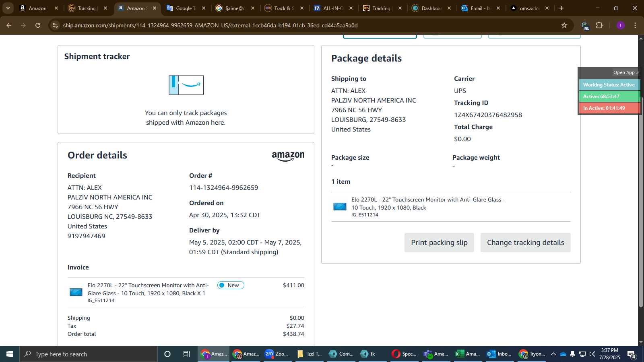Open the tab search dropdown arrow
Viewport: 644px width, 362px height.
tap(8, 8)
